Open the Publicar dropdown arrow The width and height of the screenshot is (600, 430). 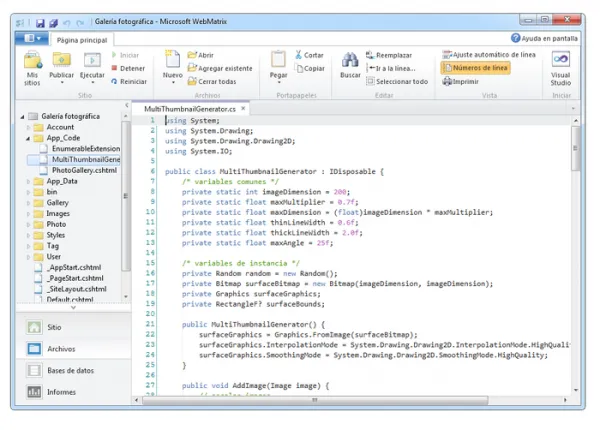(62, 82)
